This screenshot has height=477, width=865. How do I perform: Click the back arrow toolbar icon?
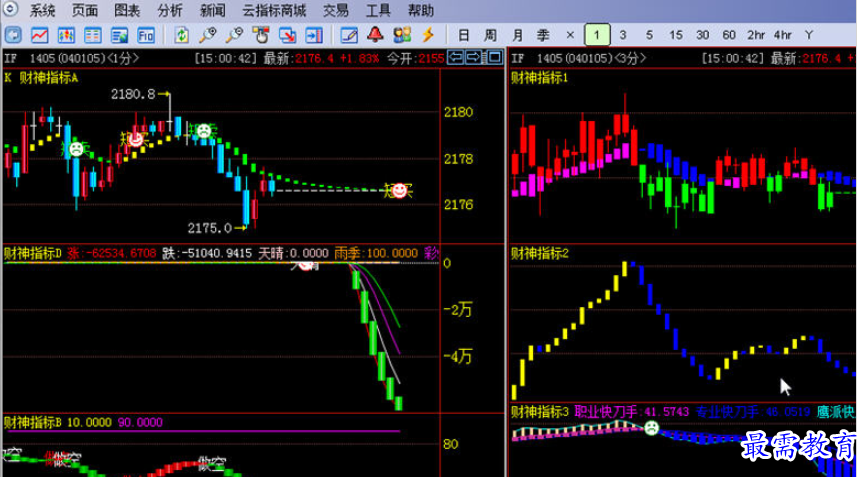click(13, 35)
